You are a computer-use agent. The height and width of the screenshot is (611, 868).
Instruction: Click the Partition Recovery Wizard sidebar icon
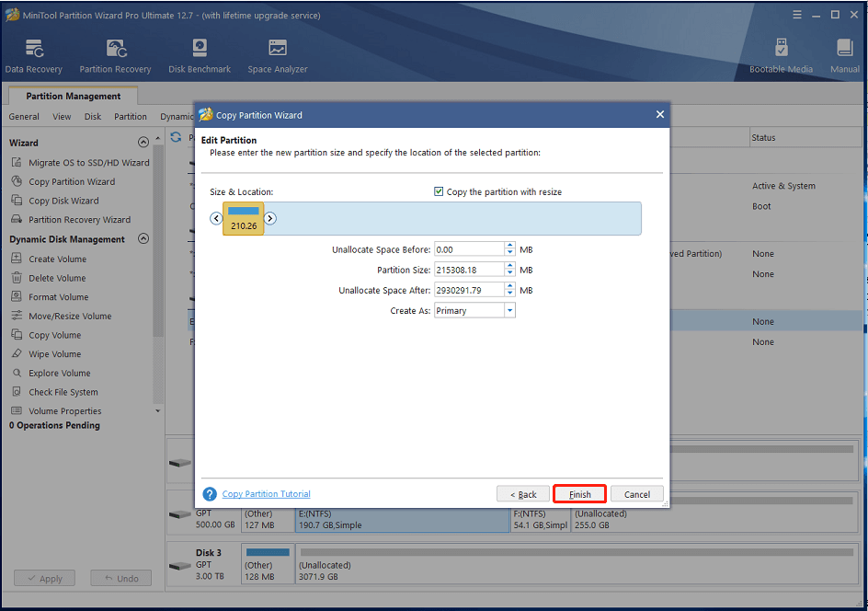tap(17, 219)
